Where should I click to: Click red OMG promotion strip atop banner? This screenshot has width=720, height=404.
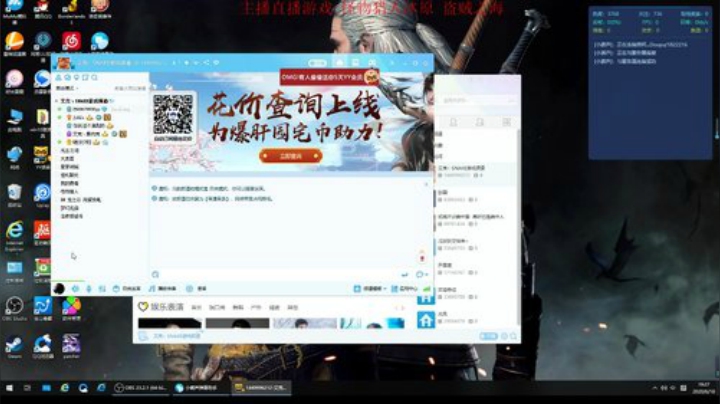click(330, 77)
